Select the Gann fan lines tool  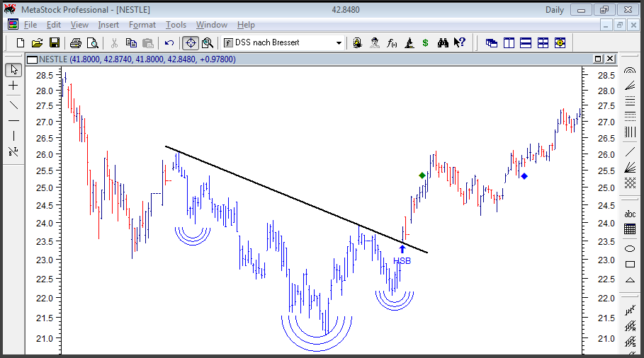pos(630,167)
